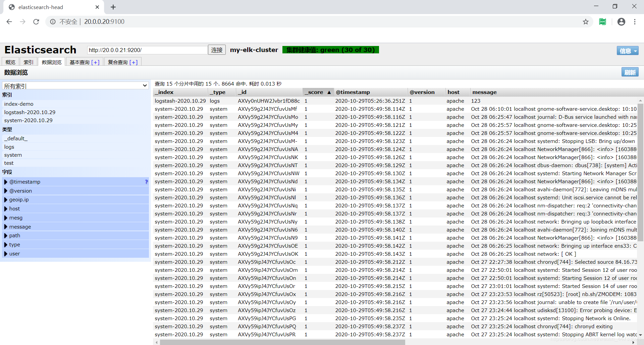Click the 刷新 refresh button
This screenshot has width=644, height=345.
point(630,72)
